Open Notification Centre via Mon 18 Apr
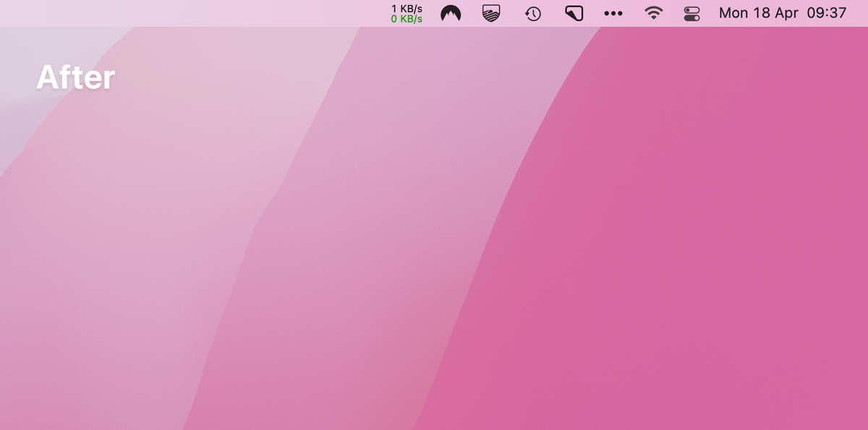 pos(757,13)
